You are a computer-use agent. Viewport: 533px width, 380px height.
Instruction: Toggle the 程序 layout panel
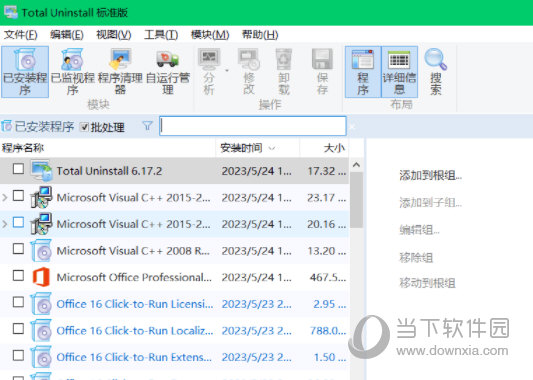[x=363, y=72]
